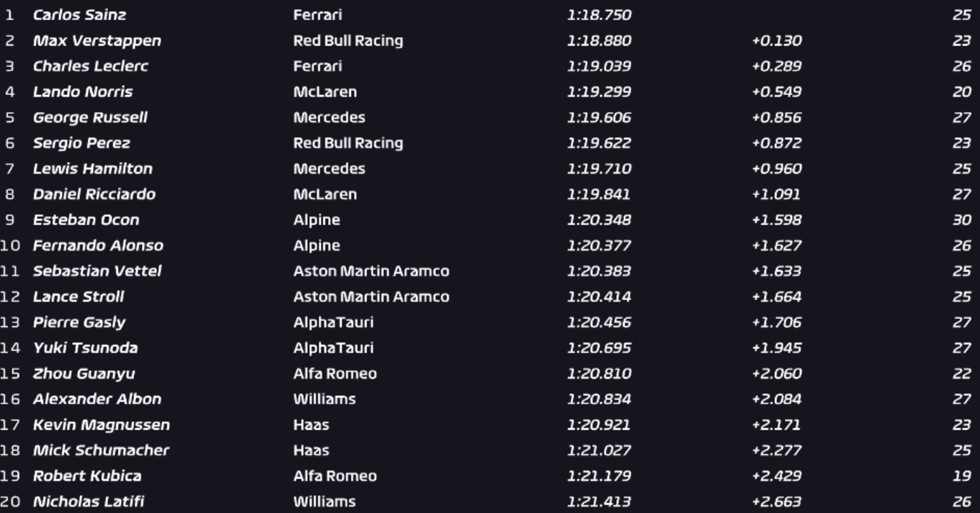Click Lando Norris in results

(83, 92)
